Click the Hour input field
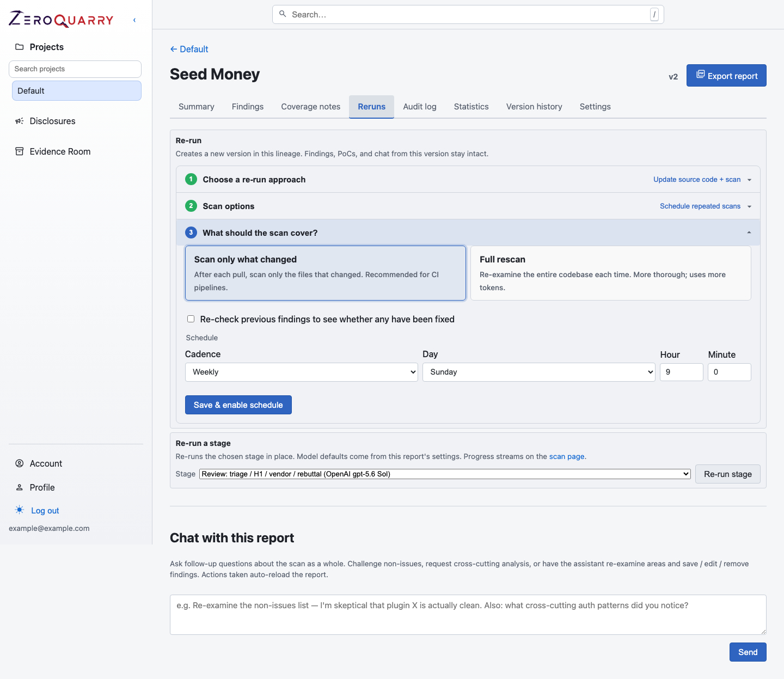 coord(682,372)
